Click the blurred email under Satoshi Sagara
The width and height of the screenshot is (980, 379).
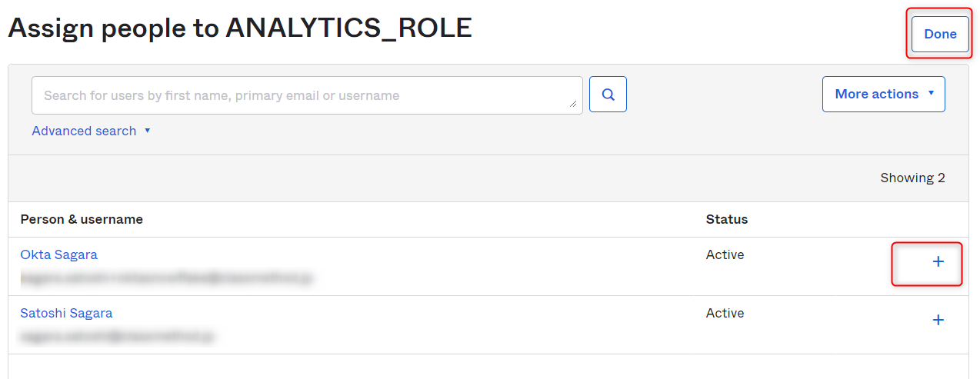tap(117, 336)
